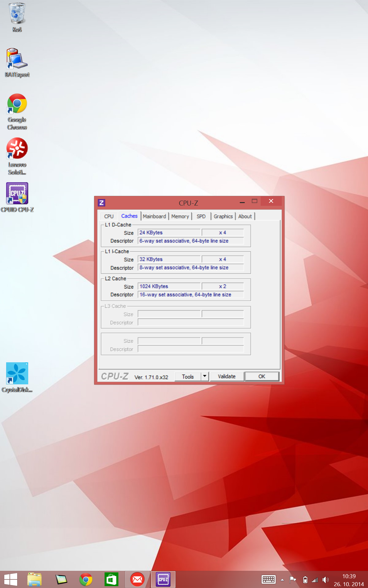The width and height of the screenshot is (368, 588).
Task: Open the touch keyboard icon
Action: (269, 579)
